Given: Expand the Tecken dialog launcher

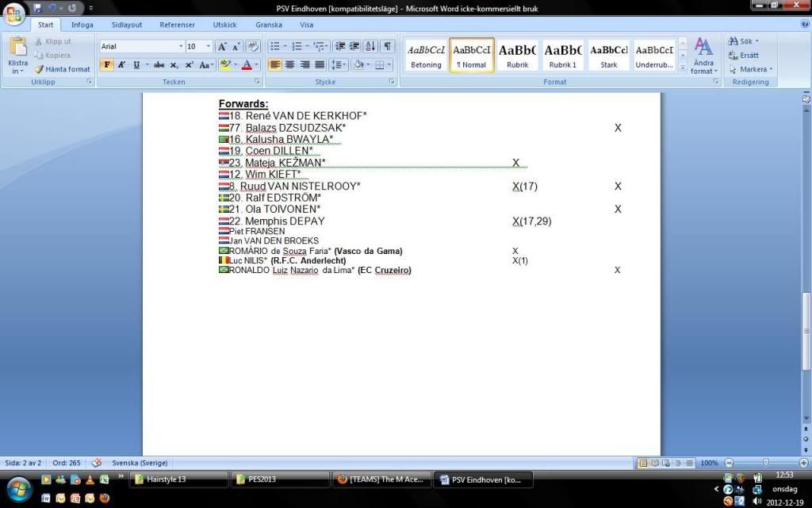Looking at the screenshot, I should click(257, 82).
